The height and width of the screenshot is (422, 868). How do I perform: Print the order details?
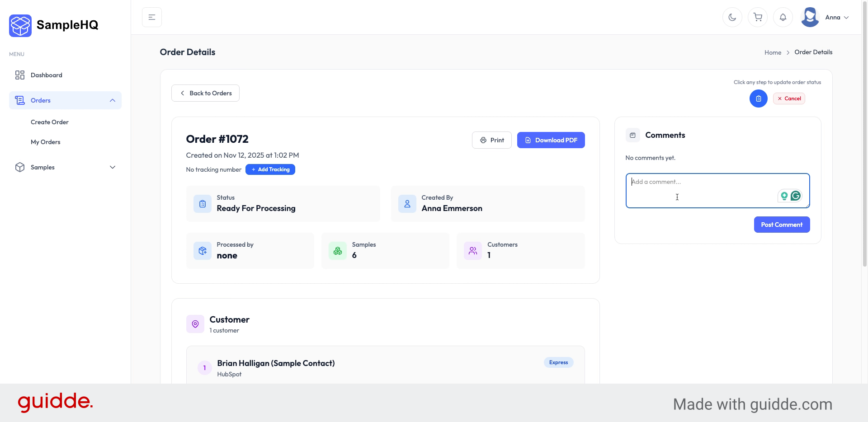point(492,140)
